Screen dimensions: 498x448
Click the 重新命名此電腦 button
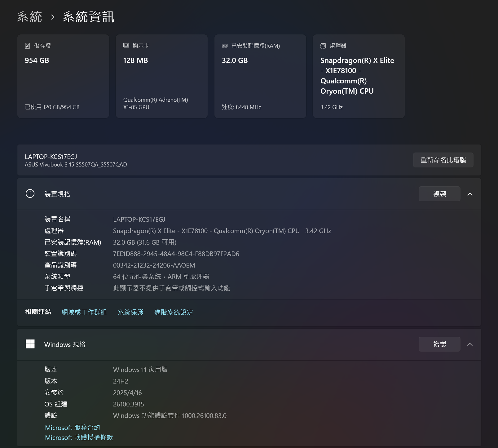443,160
